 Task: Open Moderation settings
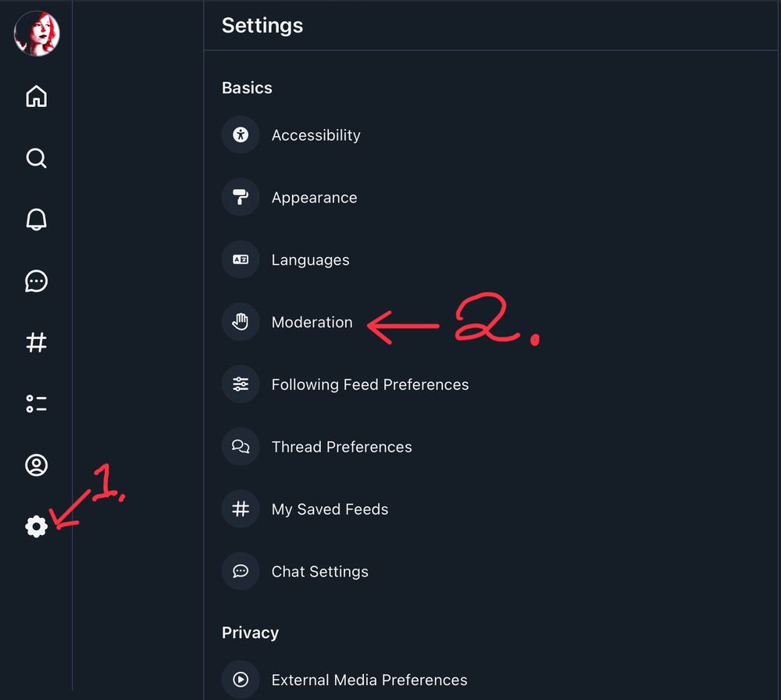(x=490, y=322)
